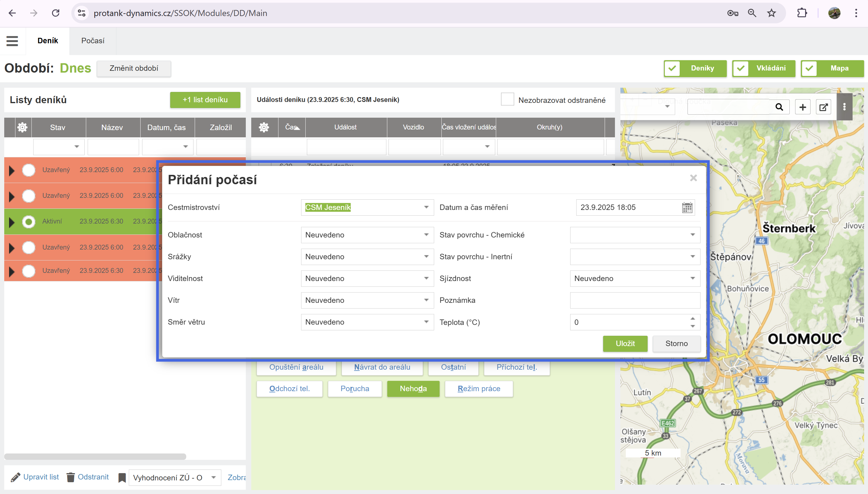
Task: Switch to the Počasí tab
Action: (x=93, y=41)
